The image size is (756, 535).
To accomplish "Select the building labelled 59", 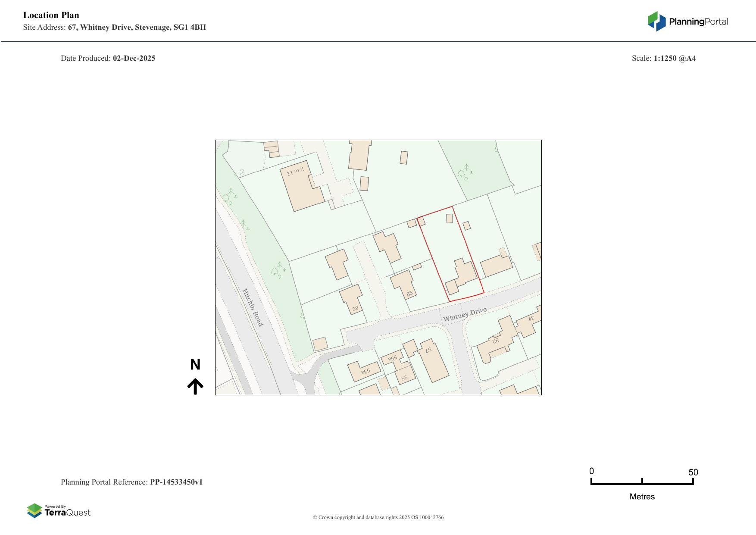I will (352, 299).
